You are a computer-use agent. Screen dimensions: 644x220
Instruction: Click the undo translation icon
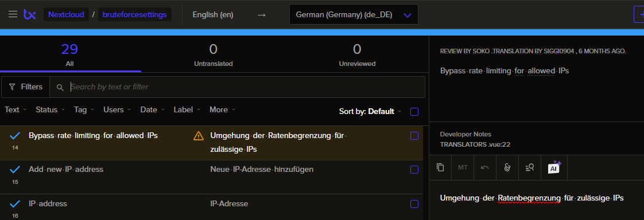coord(484,167)
